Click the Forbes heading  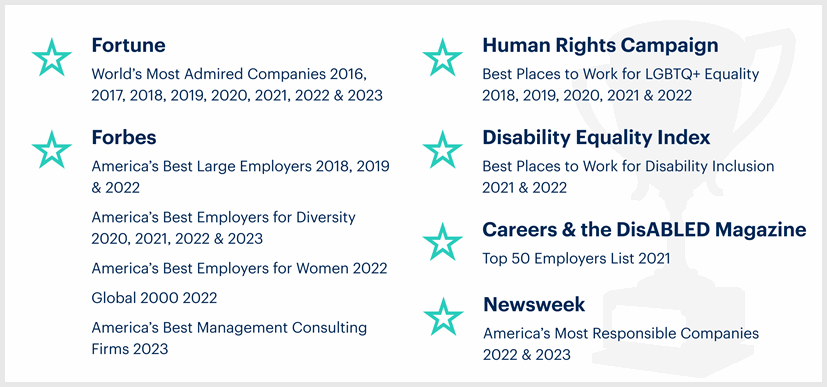pyautogui.click(x=124, y=138)
